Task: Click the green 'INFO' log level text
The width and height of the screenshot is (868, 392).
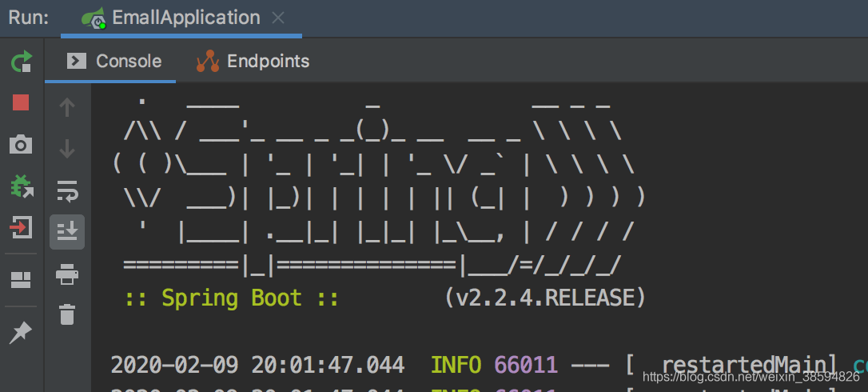Action: 456,366
